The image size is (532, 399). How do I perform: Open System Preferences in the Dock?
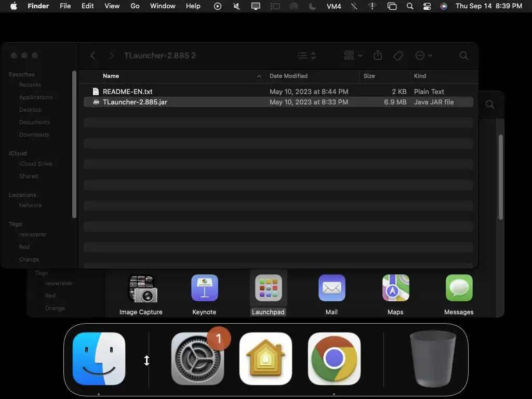click(x=198, y=358)
